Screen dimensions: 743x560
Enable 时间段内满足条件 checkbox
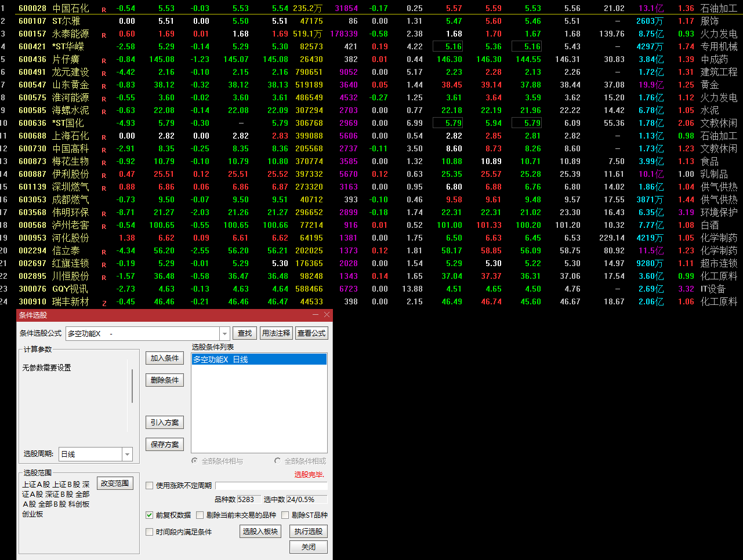[x=150, y=532]
